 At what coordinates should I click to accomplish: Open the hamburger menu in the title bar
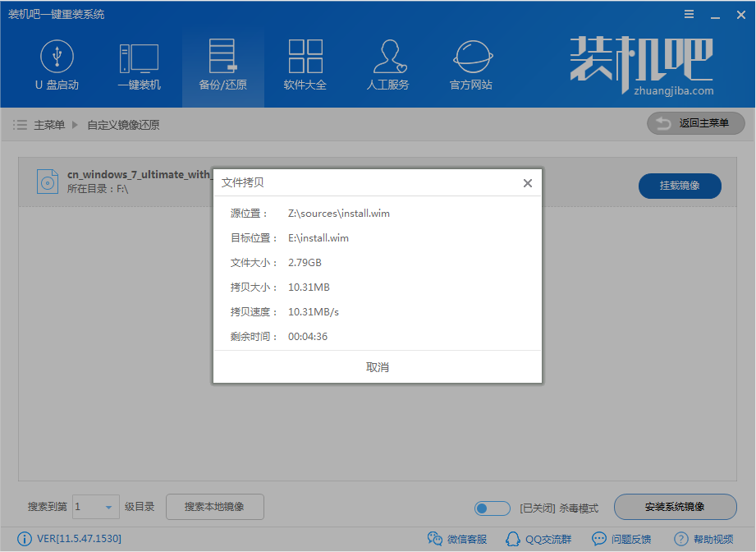pos(688,13)
